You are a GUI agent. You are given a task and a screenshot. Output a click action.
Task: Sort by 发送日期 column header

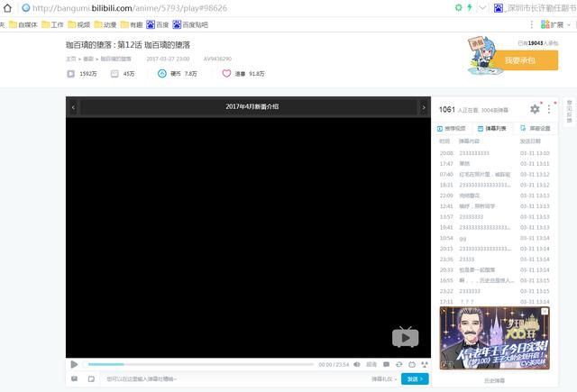click(530, 141)
